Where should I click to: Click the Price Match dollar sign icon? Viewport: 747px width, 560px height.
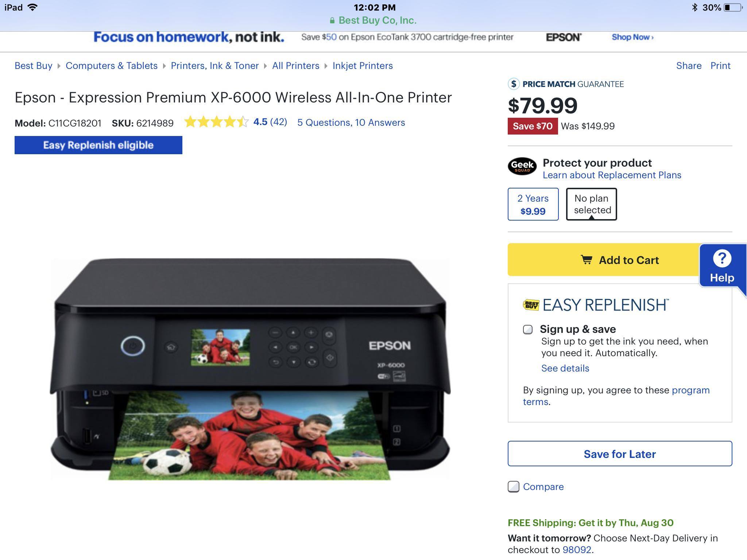point(514,84)
